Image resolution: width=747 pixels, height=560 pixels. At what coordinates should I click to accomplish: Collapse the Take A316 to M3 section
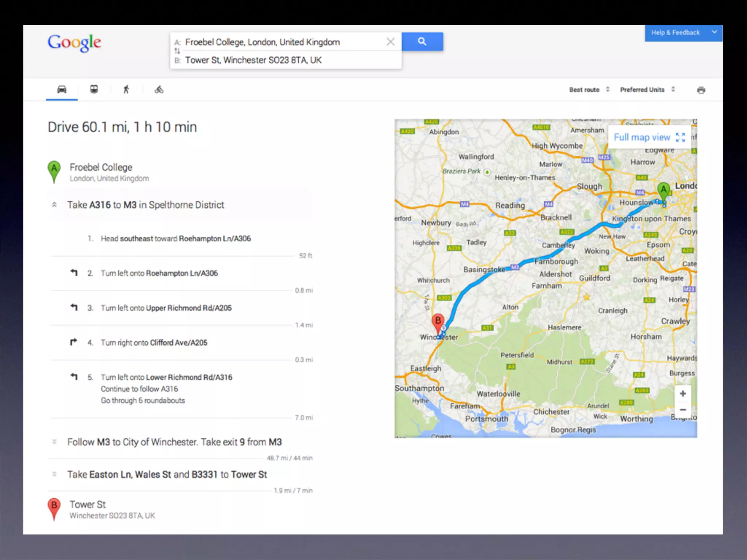(54, 205)
